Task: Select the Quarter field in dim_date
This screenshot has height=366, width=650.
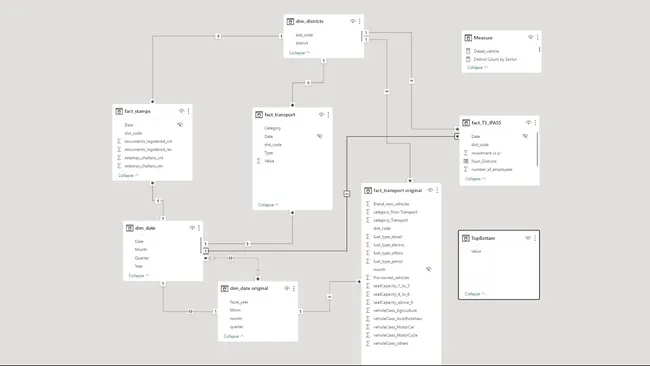Action: pos(142,258)
